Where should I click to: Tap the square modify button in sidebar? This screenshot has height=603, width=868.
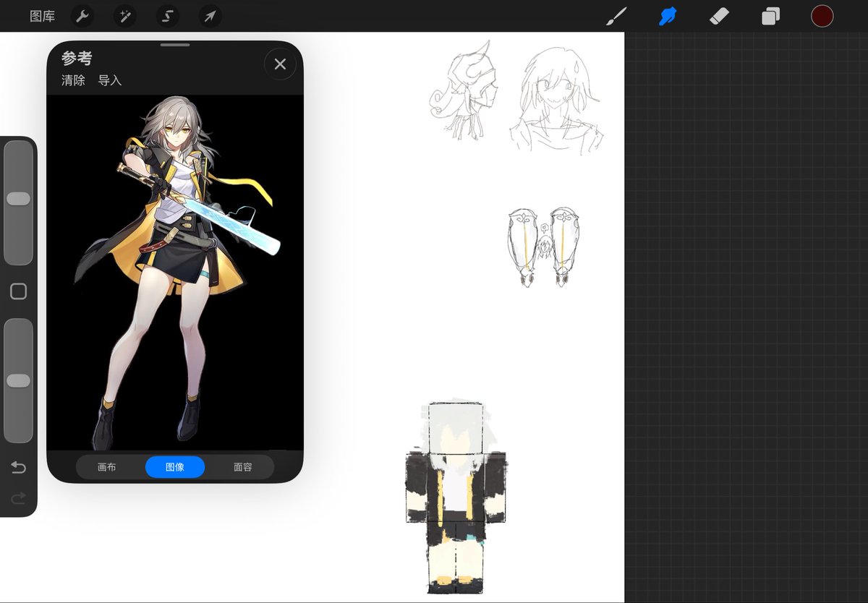click(18, 291)
